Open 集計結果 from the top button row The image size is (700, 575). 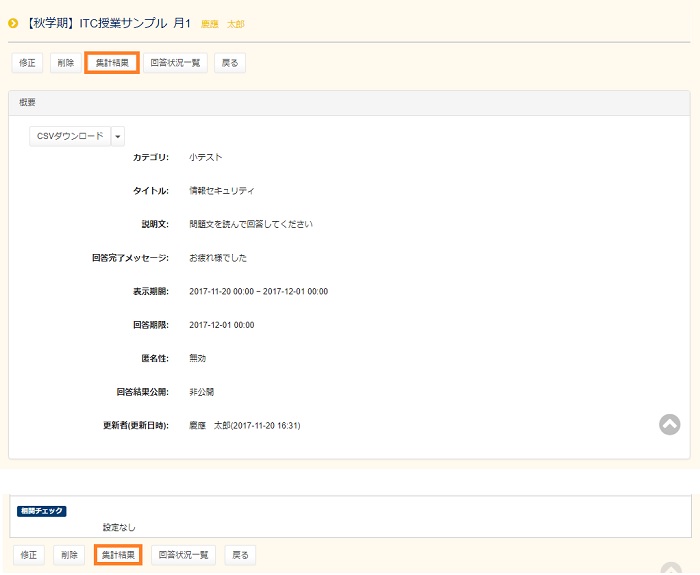111,63
